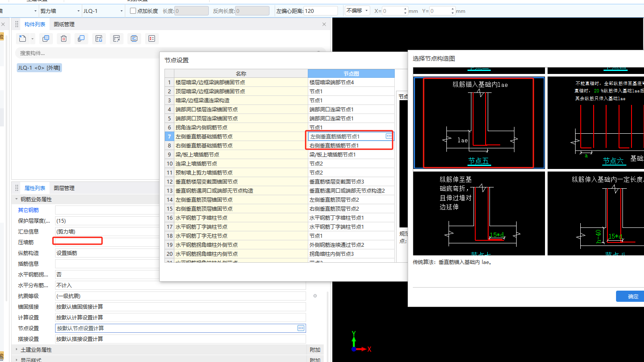
Task: Click the 名称 column header
Action: [241, 74]
